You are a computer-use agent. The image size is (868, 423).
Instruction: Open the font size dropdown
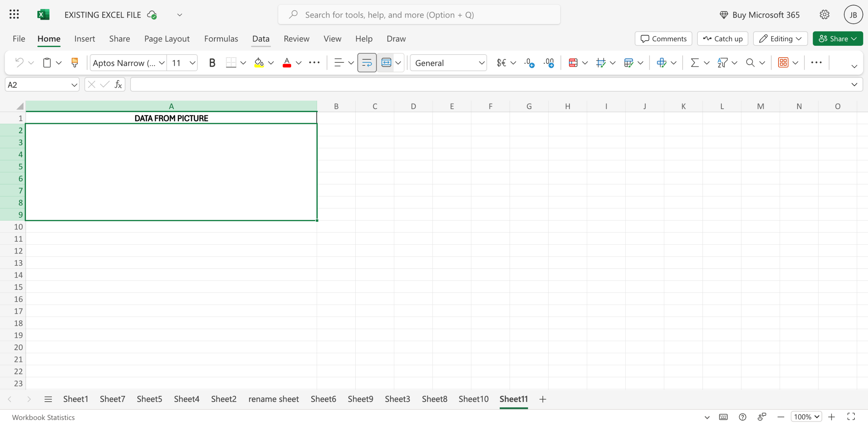tap(192, 63)
